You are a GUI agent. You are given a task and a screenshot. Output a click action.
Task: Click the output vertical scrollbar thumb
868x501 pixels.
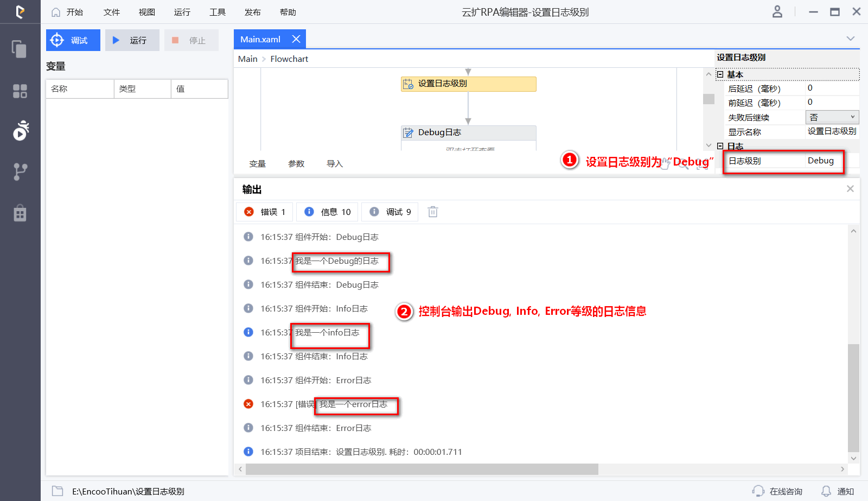click(853, 397)
